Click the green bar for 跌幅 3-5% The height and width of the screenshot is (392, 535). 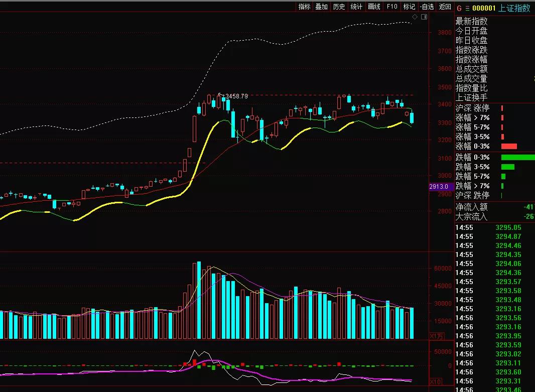508,167
